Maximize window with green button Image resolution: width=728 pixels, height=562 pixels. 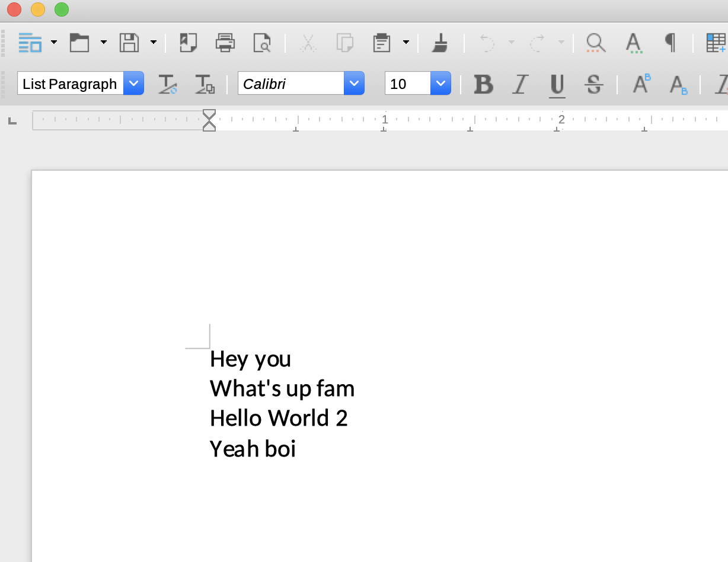[62, 9]
